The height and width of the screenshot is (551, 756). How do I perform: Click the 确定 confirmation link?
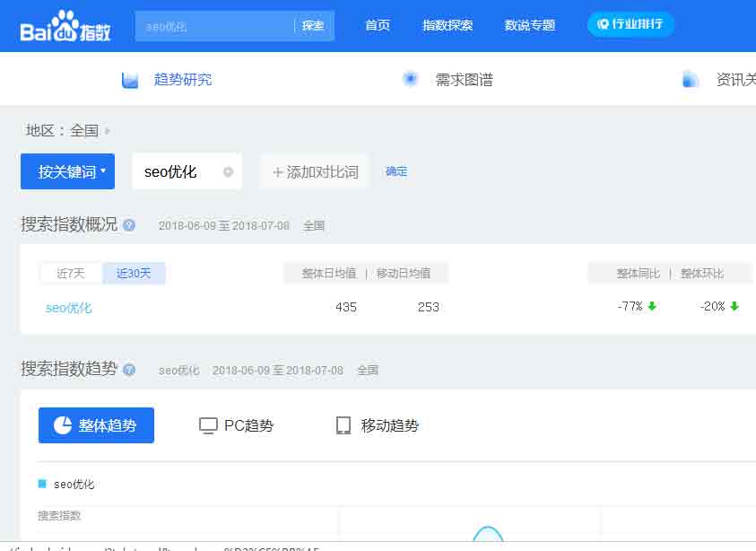pyautogui.click(x=395, y=172)
